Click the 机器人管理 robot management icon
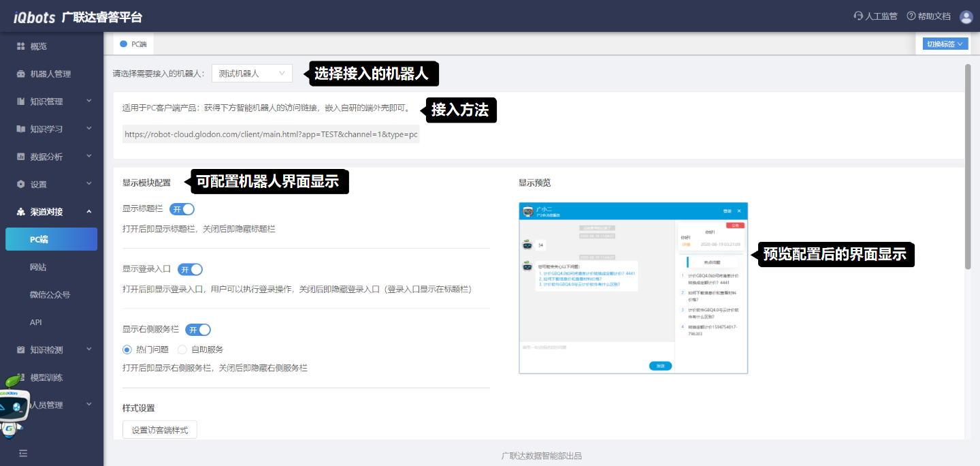 point(20,74)
